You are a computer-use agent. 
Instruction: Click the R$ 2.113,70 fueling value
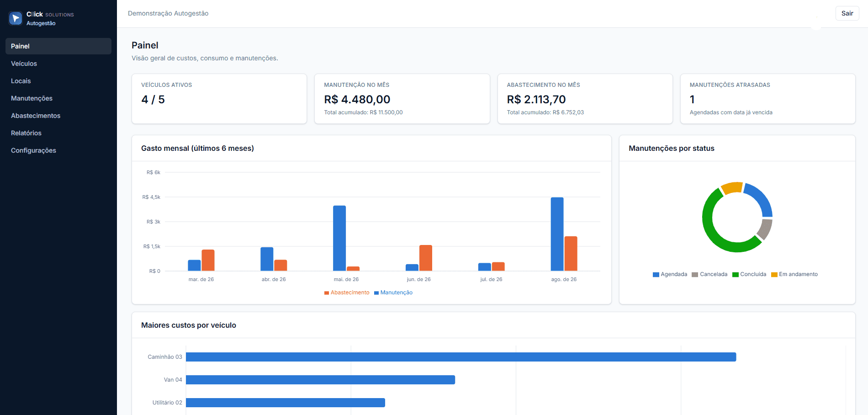pos(536,100)
